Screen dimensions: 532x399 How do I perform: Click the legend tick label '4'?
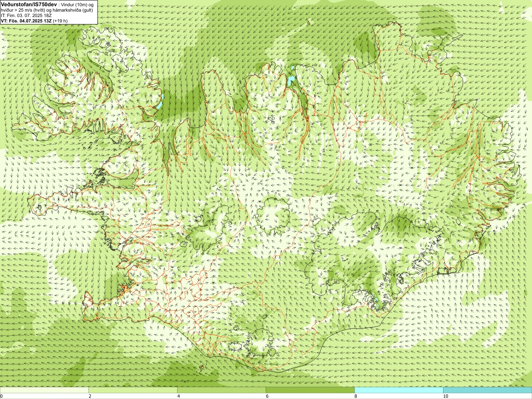[x=179, y=396]
